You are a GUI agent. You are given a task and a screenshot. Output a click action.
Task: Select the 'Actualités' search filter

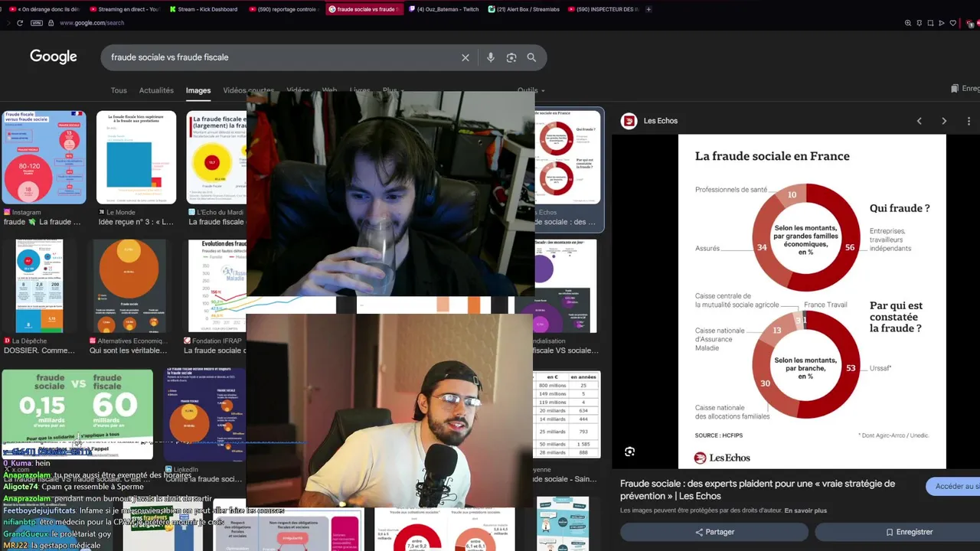click(x=156, y=90)
